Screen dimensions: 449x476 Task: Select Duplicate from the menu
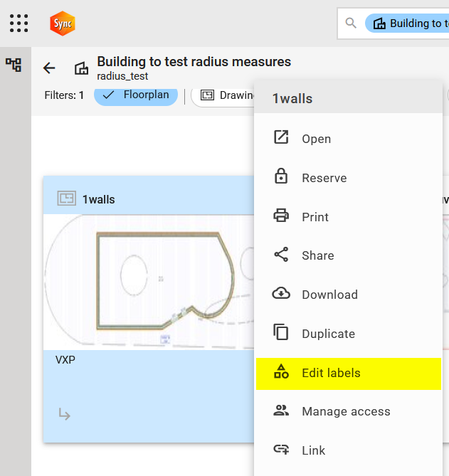tap(328, 334)
